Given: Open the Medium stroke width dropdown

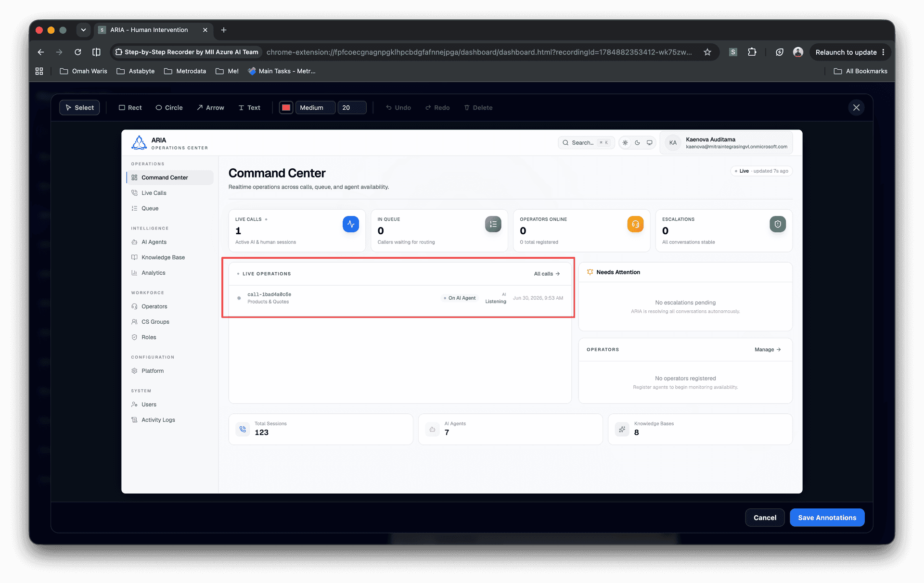Looking at the screenshot, I should pyautogui.click(x=315, y=108).
